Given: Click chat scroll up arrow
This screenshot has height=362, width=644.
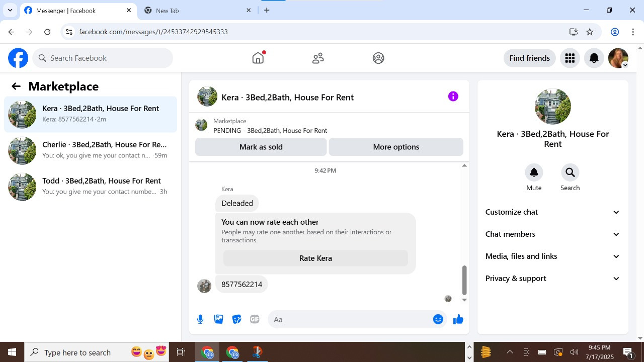Looking at the screenshot, I should (464, 165).
